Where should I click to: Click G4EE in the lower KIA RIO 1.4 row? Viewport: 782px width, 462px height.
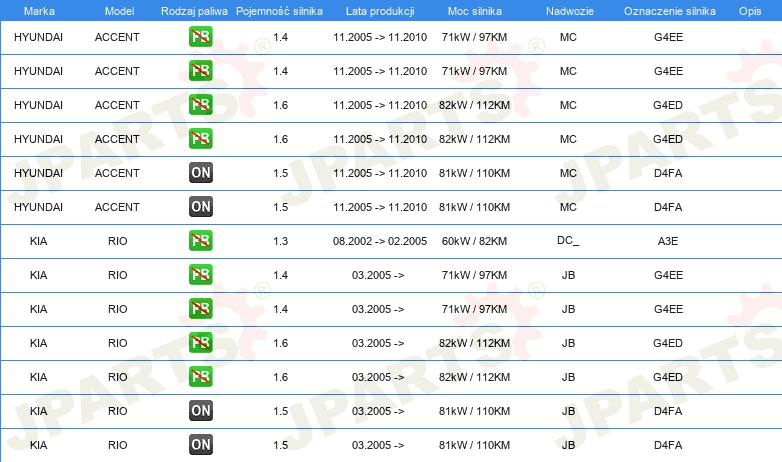point(668,309)
